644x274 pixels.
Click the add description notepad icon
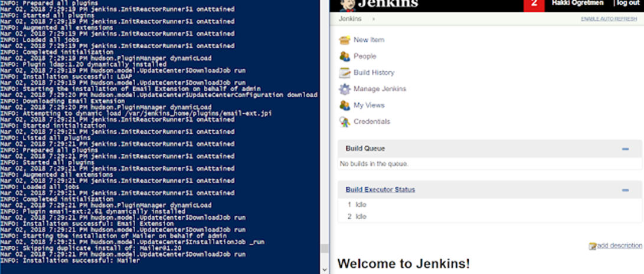coord(592,246)
